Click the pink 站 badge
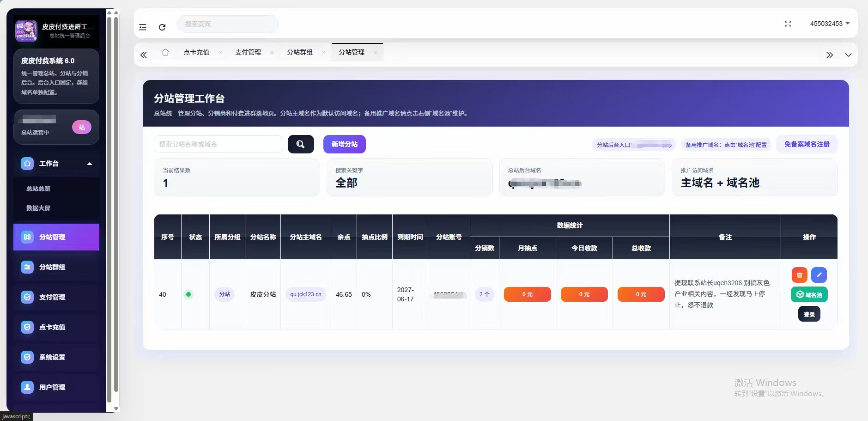Screen dimensions: 868x421 pyautogui.click(x=82, y=127)
